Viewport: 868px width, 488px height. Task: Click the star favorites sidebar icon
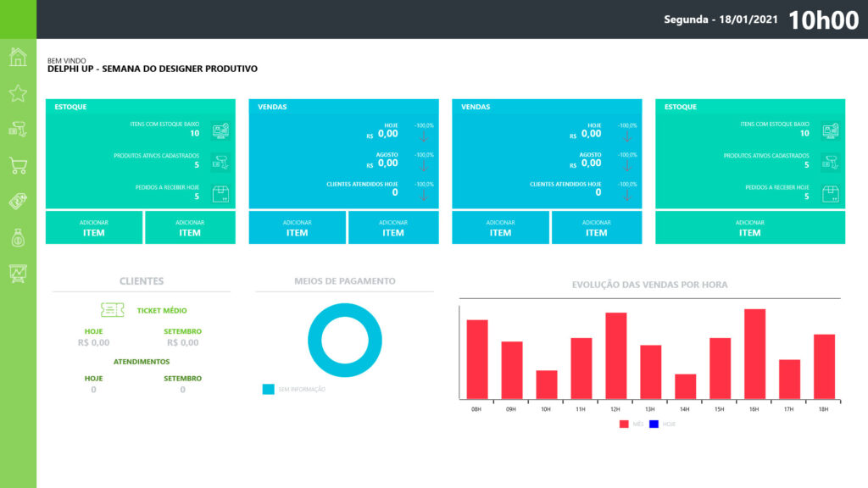17,93
